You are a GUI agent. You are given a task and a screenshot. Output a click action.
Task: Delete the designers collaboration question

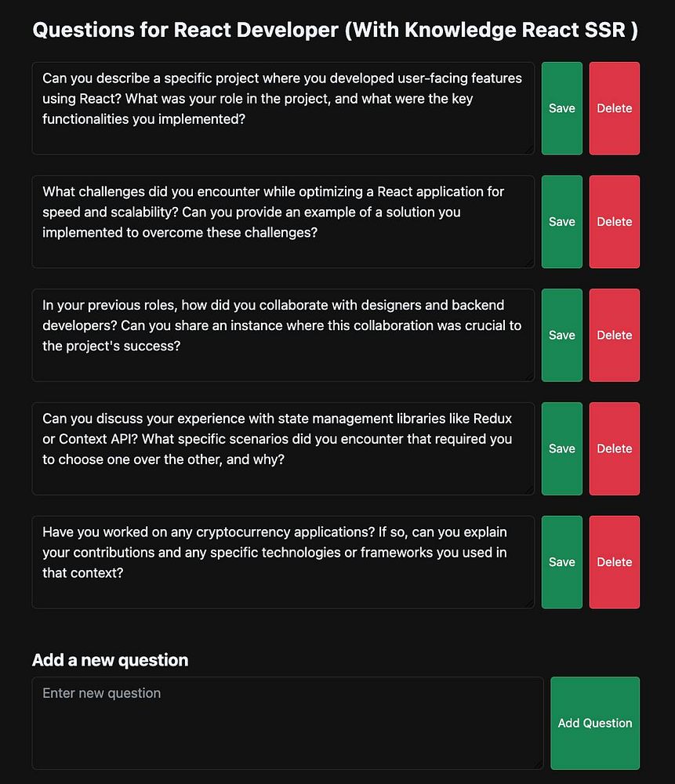614,336
